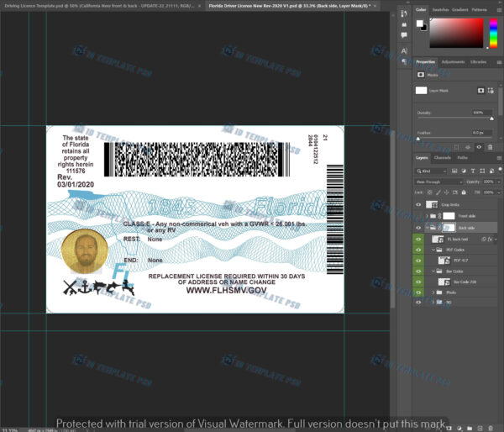
Task: Hide the Photo group
Action: coord(418,292)
